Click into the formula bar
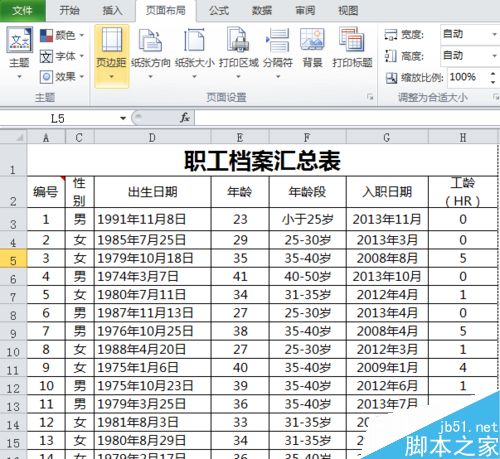 coord(347,118)
